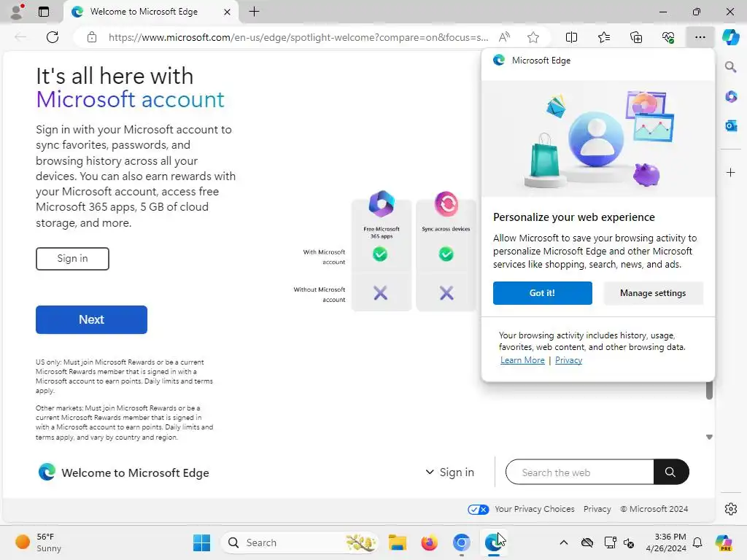Click the Free Microsoft 365 apps icon
Screen dimensions: 747x560
pyautogui.click(x=382, y=204)
